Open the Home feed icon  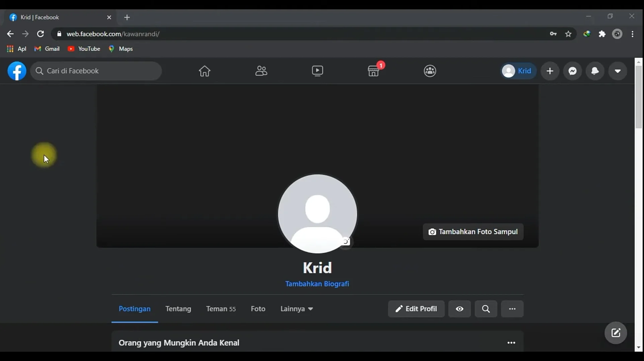205,71
